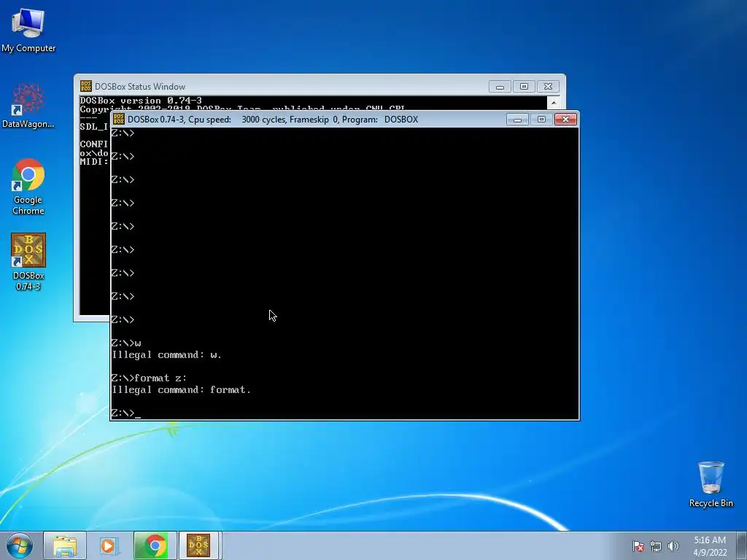Viewport: 747px width, 560px height.
Task: Click the 'format z:' command line
Action: pyautogui.click(x=149, y=378)
